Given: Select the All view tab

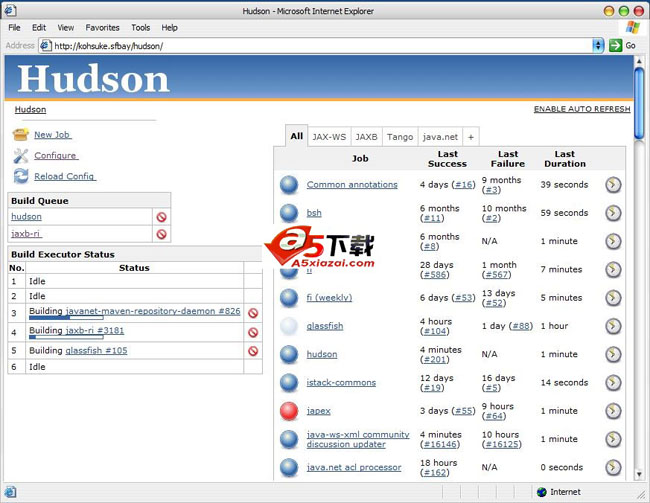Looking at the screenshot, I should point(296,136).
